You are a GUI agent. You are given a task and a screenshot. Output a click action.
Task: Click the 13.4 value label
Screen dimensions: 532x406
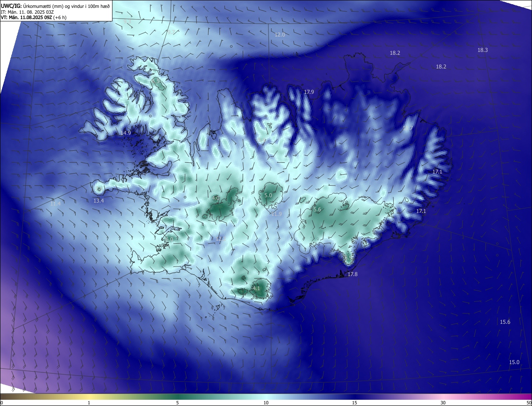pos(99,201)
